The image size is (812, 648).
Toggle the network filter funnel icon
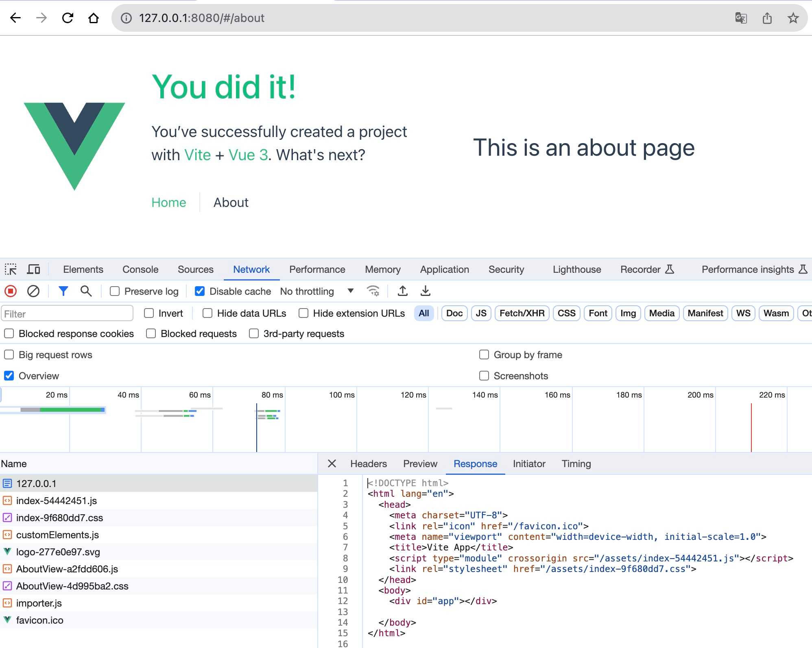pyautogui.click(x=63, y=291)
